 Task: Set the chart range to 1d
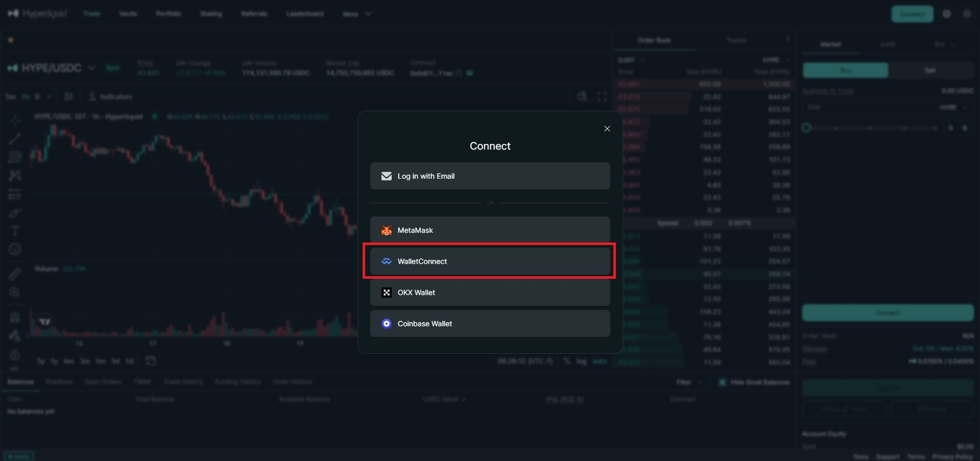[x=130, y=361]
